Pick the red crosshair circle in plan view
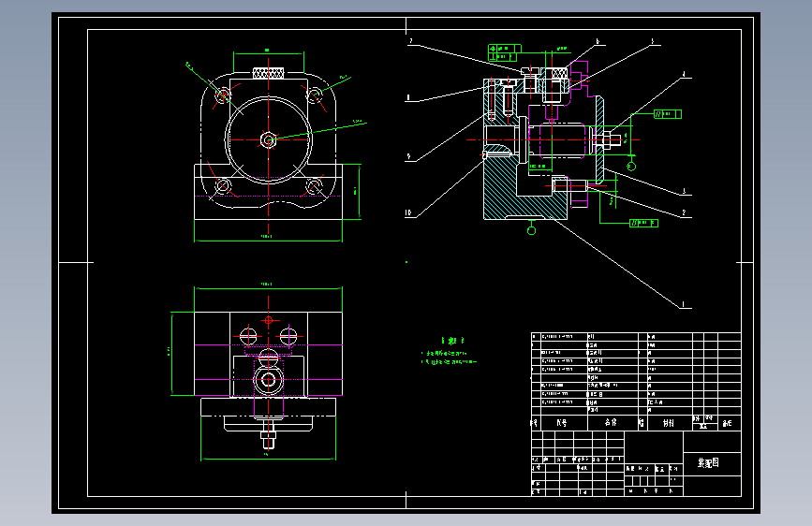 (268, 320)
